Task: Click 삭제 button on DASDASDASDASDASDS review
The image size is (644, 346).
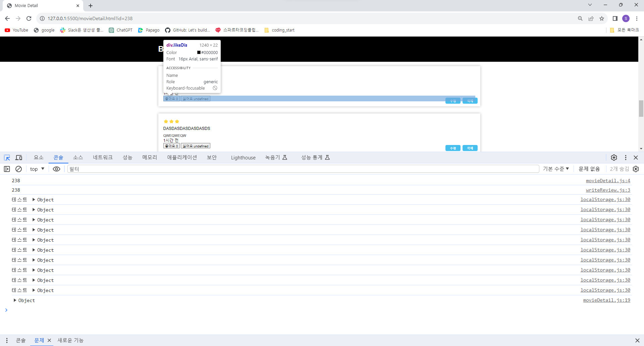Action: (x=470, y=148)
